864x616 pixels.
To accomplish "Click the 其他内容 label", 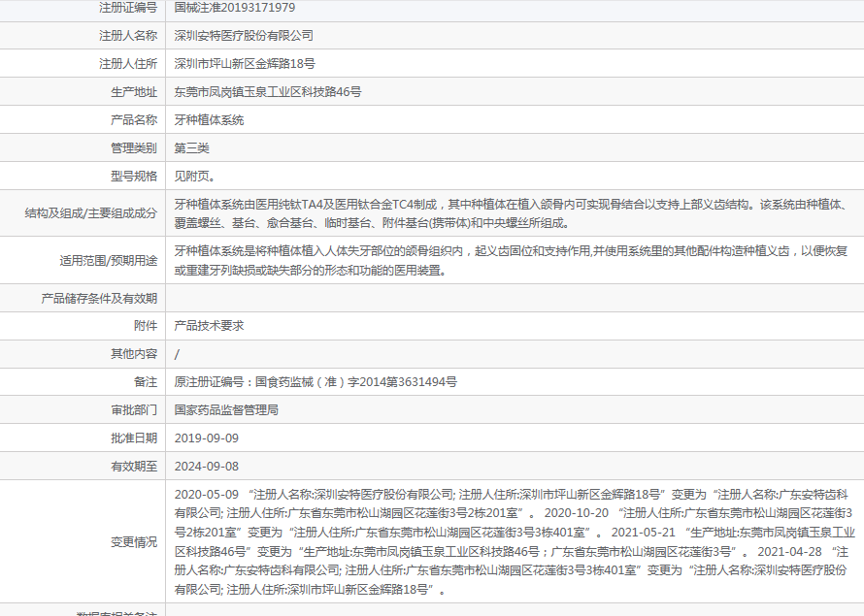I will tap(134, 354).
